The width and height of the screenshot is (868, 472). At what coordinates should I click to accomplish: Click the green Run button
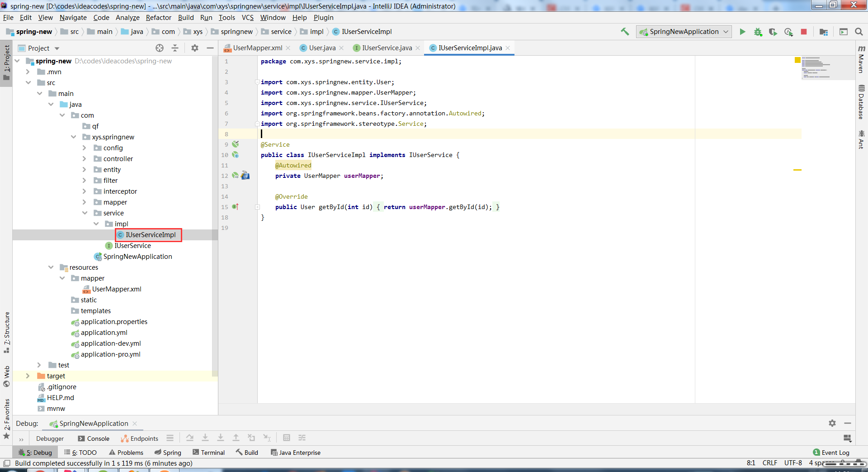(x=742, y=32)
